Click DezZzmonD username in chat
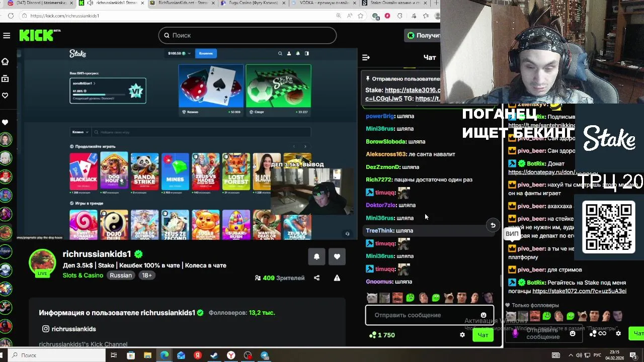Image resolution: width=644 pixels, height=362 pixels. click(383, 167)
